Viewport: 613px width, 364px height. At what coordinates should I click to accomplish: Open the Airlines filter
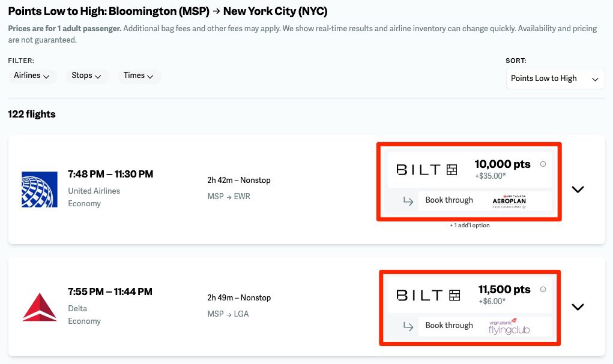32,76
